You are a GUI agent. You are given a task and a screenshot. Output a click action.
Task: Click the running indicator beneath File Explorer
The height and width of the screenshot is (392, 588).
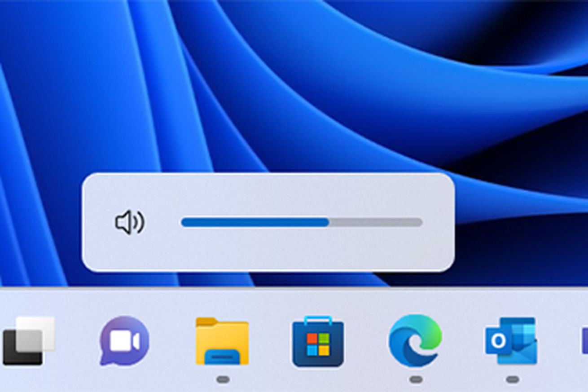pyautogui.click(x=223, y=379)
